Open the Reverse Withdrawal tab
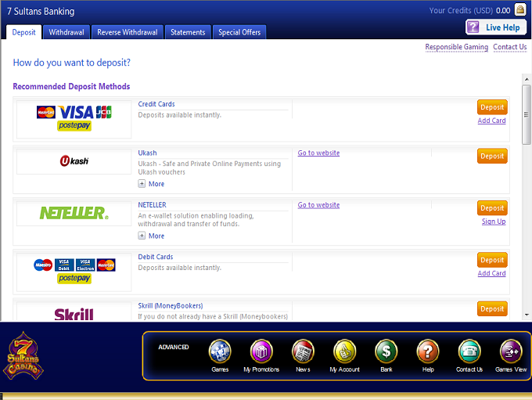The width and height of the screenshot is (532, 400). point(128,32)
